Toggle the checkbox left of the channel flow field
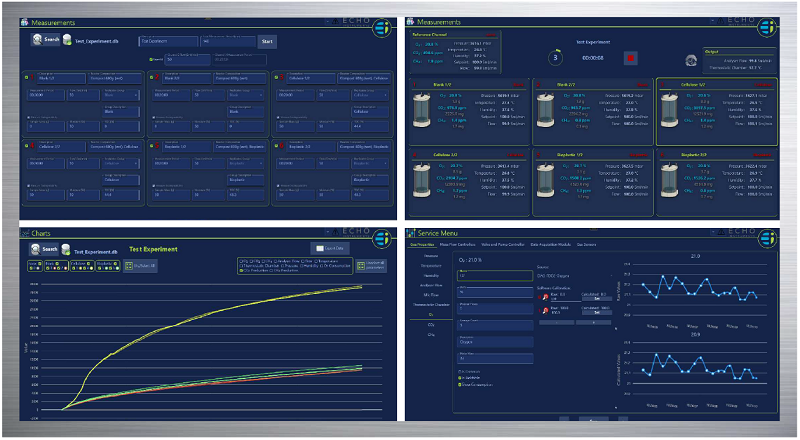The image size is (800, 440). 149,58
